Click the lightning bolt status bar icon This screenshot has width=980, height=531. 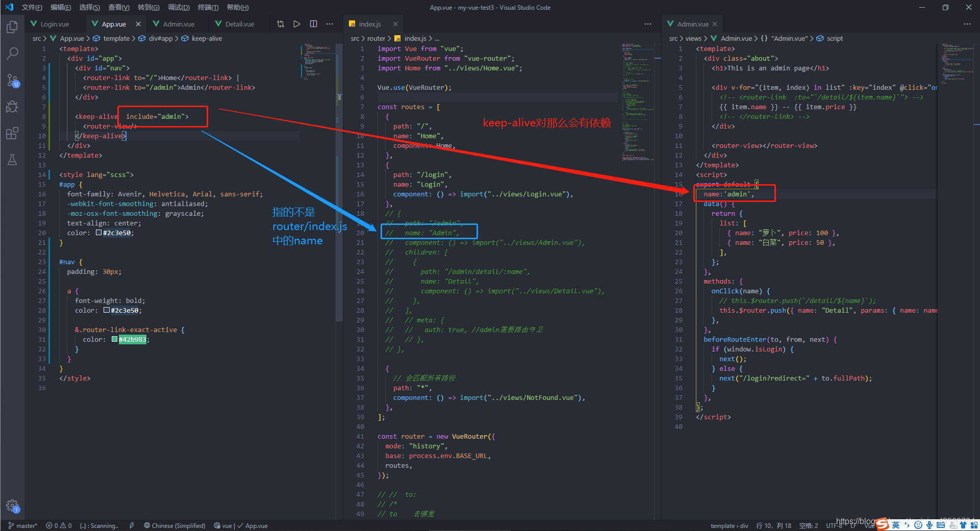(x=132, y=526)
